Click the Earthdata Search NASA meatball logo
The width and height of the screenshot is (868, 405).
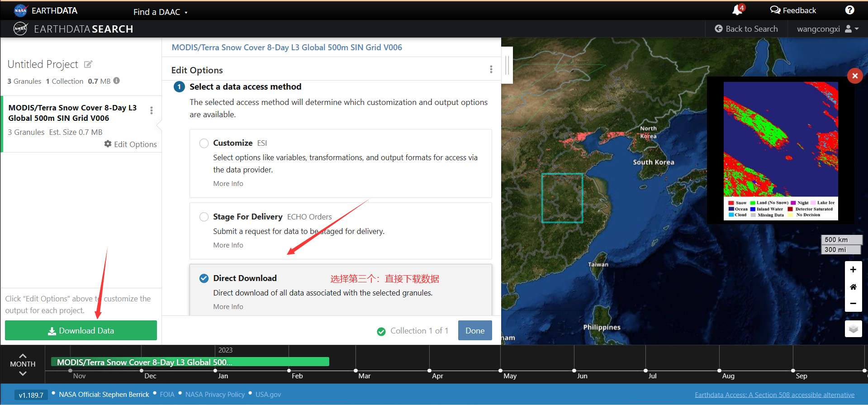(20, 29)
